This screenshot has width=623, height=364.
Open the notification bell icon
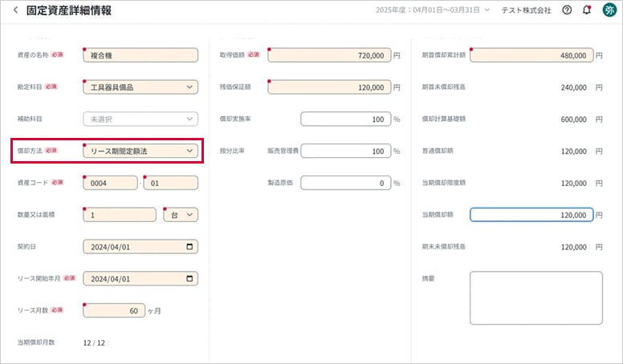587,10
